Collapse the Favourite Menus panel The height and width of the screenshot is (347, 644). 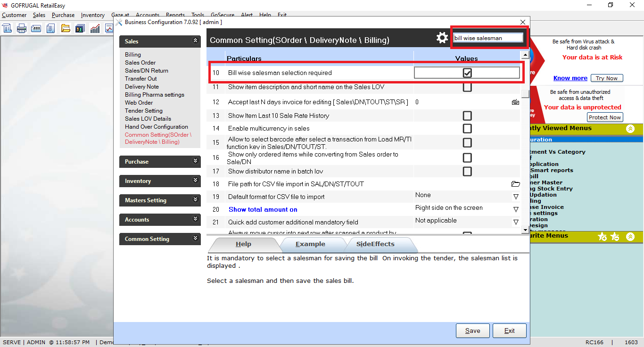point(630,237)
